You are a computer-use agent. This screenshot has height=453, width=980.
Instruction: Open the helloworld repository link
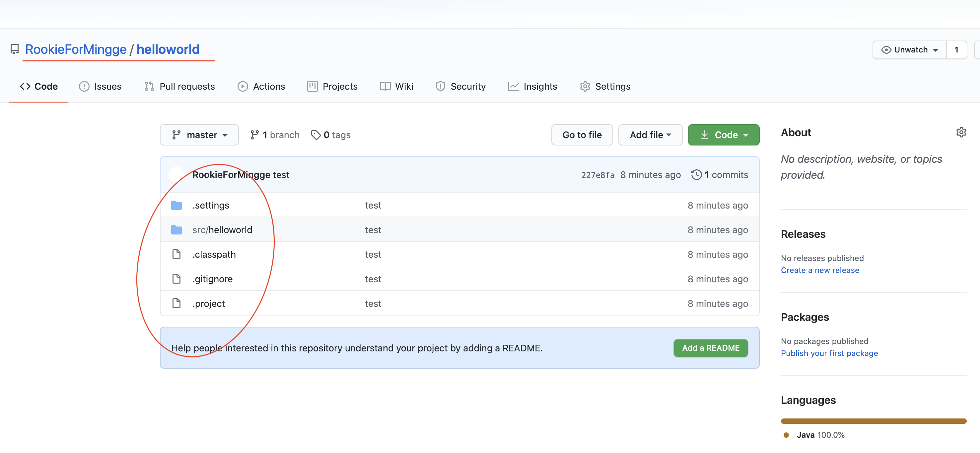[x=168, y=49]
